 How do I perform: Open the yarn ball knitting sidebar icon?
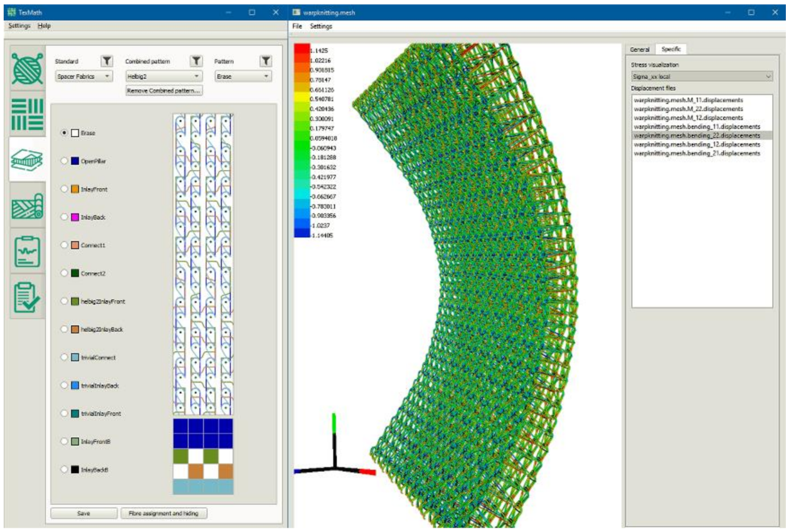point(28,69)
